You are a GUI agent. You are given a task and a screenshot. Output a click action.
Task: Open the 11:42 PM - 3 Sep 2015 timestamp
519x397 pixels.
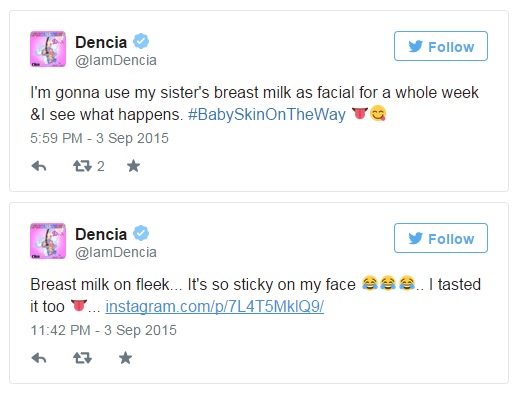click(103, 330)
